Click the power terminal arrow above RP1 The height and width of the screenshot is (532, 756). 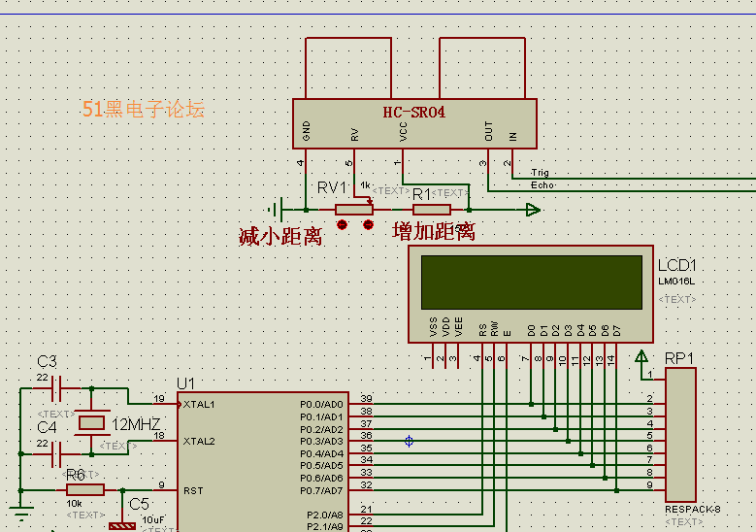641,356
